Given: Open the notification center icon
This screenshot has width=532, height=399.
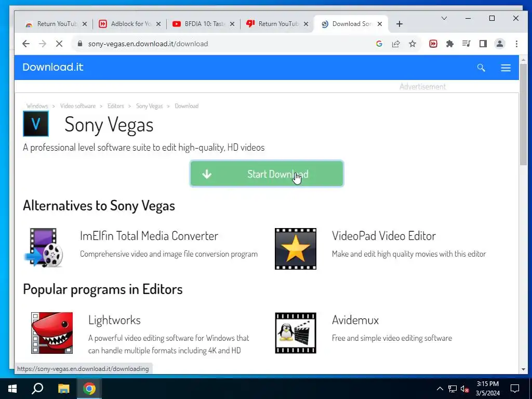Looking at the screenshot, I should click(515, 389).
